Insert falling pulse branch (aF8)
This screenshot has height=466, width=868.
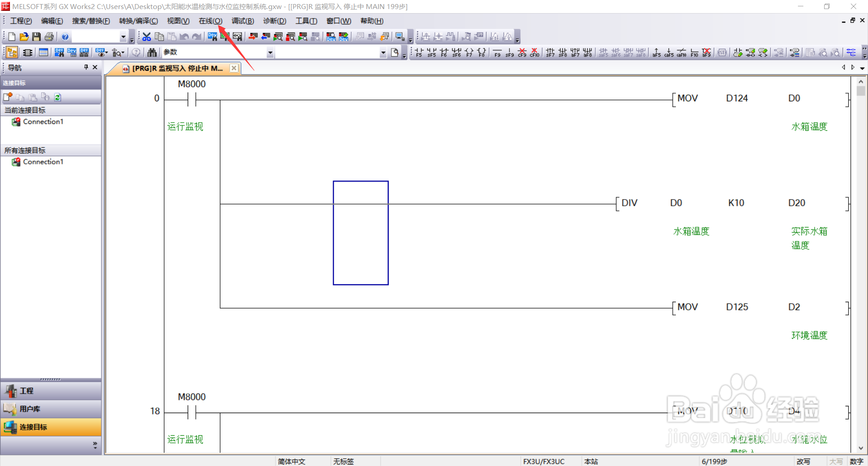click(x=588, y=52)
